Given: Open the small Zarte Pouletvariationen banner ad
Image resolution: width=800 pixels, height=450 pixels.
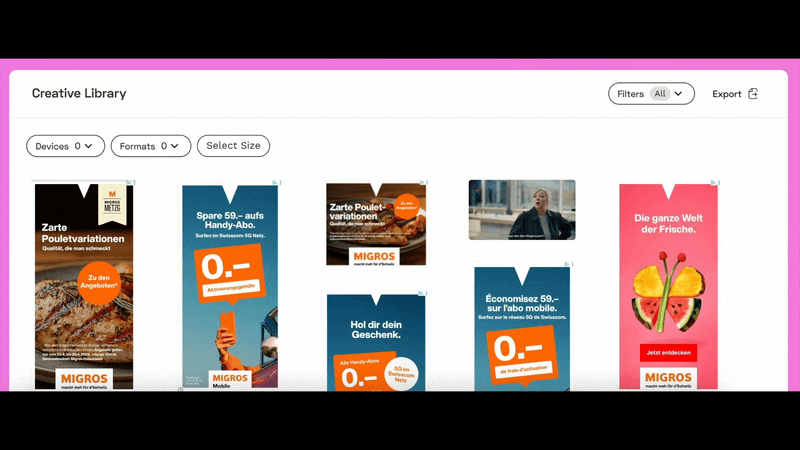Looking at the screenshot, I should 376,224.
